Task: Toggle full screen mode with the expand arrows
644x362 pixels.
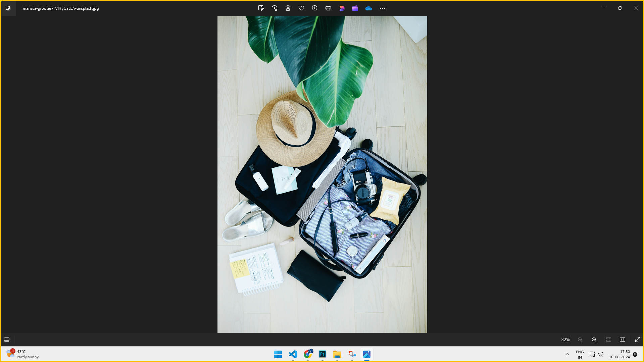Action: pyautogui.click(x=638, y=340)
